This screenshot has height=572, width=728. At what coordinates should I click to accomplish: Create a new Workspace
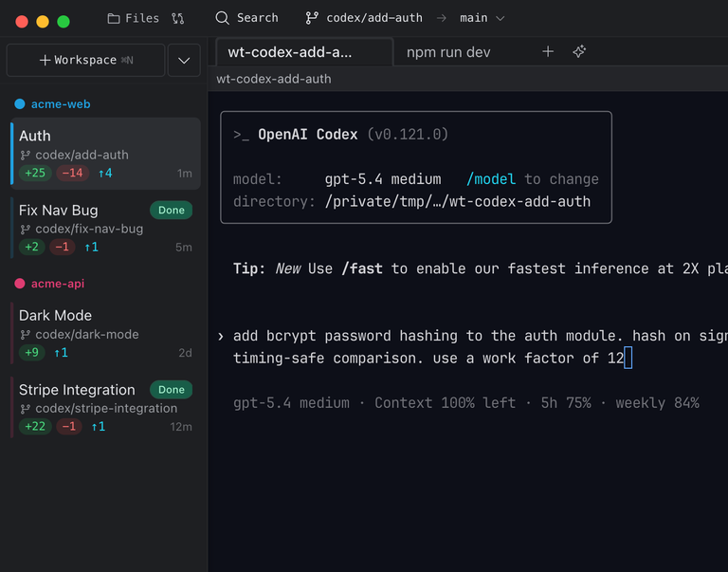tap(86, 61)
